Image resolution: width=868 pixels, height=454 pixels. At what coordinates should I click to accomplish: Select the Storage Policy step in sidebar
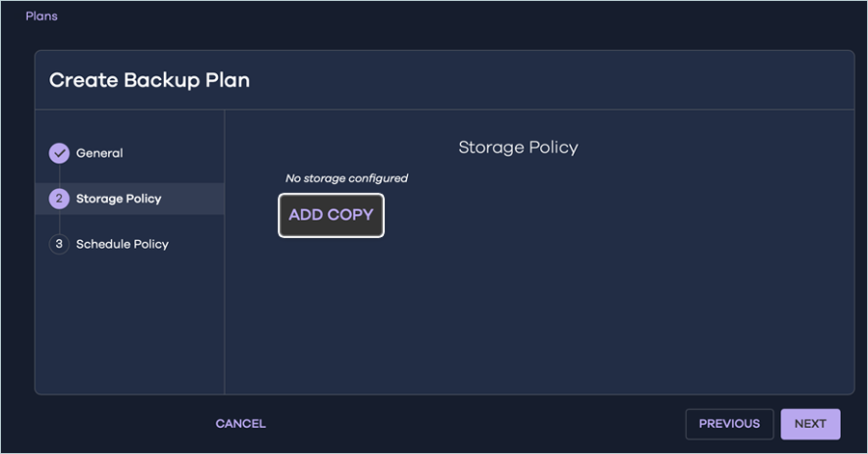point(119,199)
